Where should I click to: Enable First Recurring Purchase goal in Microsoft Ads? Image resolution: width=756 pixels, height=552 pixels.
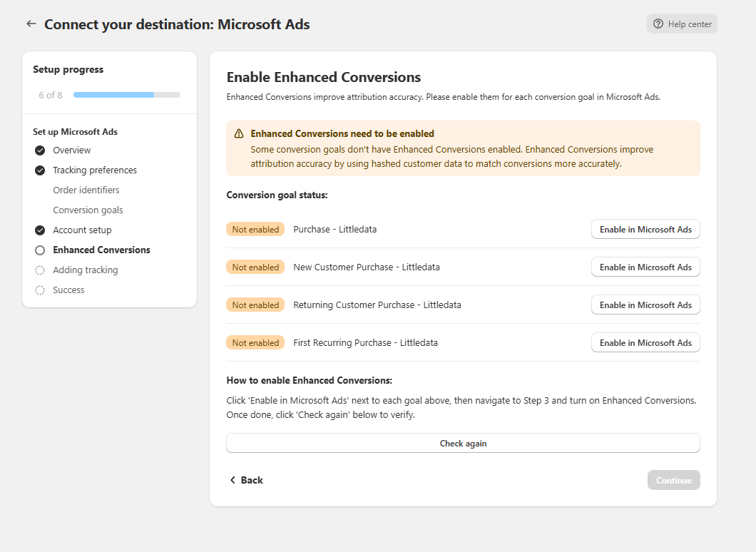coord(645,343)
